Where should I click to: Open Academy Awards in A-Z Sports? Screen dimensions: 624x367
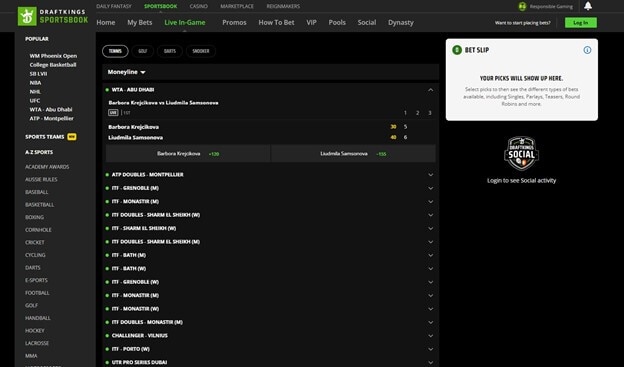[x=47, y=167]
